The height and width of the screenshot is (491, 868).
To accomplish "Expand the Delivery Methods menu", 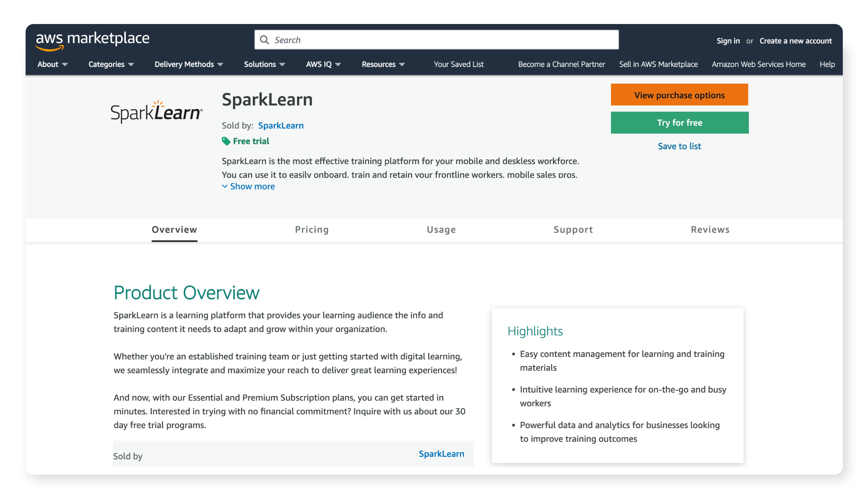I will coord(189,64).
